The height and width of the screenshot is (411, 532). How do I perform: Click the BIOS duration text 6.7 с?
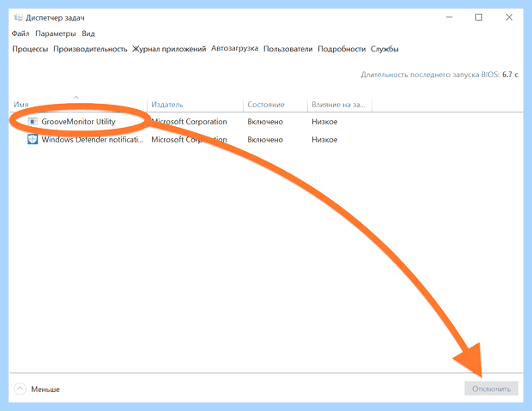[510, 75]
